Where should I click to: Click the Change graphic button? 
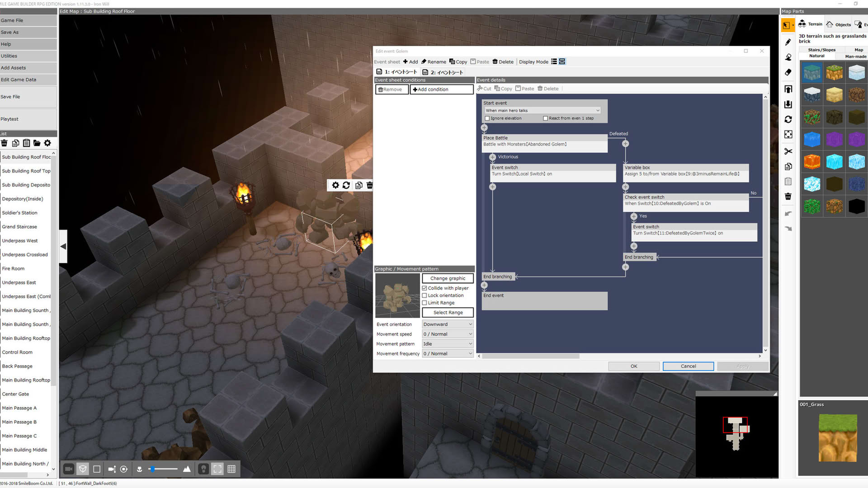pyautogui.click(x=448, y=278)
